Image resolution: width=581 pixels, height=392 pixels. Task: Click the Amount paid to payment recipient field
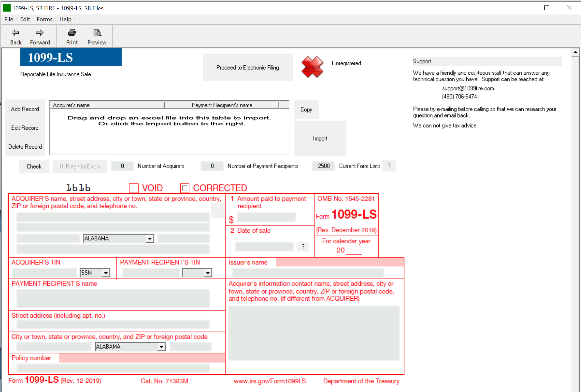(266, 218)
